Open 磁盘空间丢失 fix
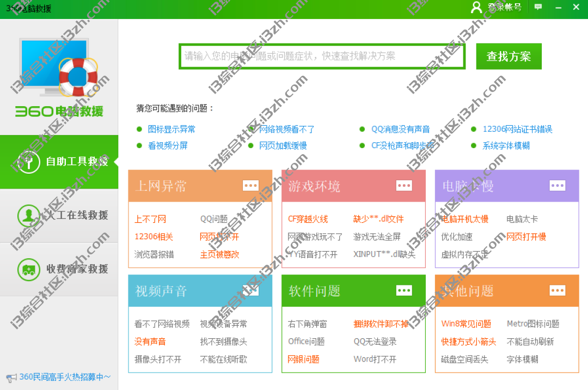588x390 pixels. click(464, 359)
